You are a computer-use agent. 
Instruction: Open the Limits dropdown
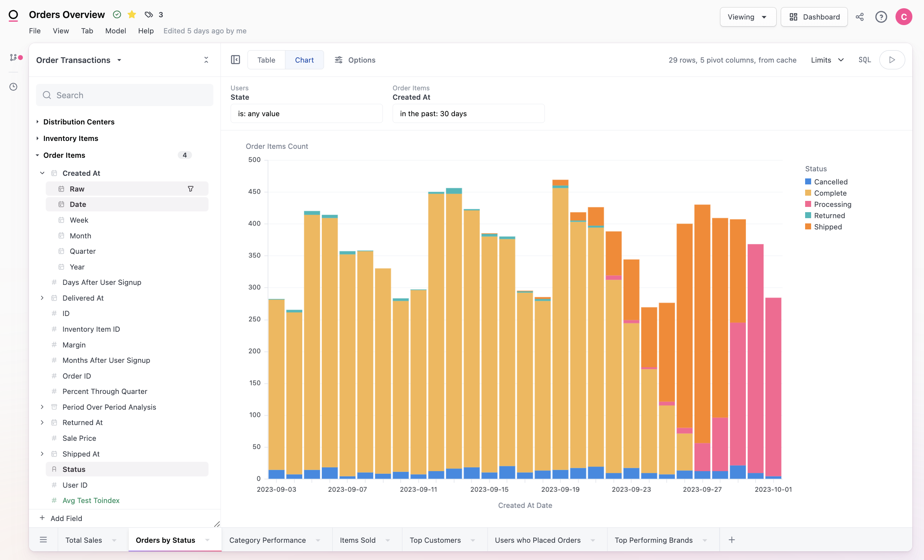[x=827, y=60]
